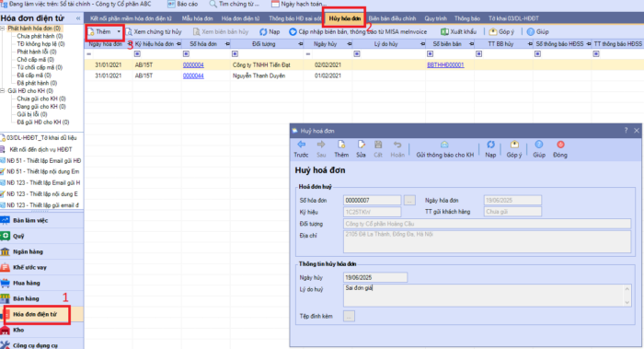Image resolution: width=644 pixels, height=349 pixels.
Task: Open invoice number 0000004 link
Action: coord(193,65)
